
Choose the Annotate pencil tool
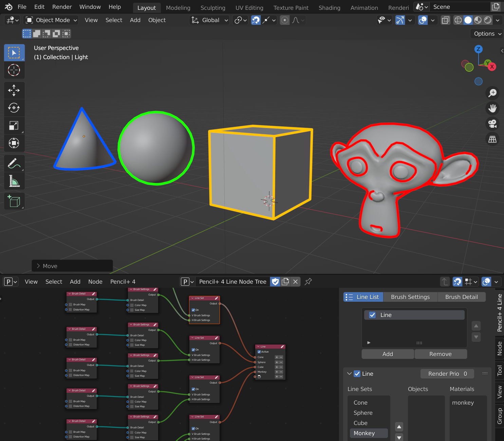14,163
